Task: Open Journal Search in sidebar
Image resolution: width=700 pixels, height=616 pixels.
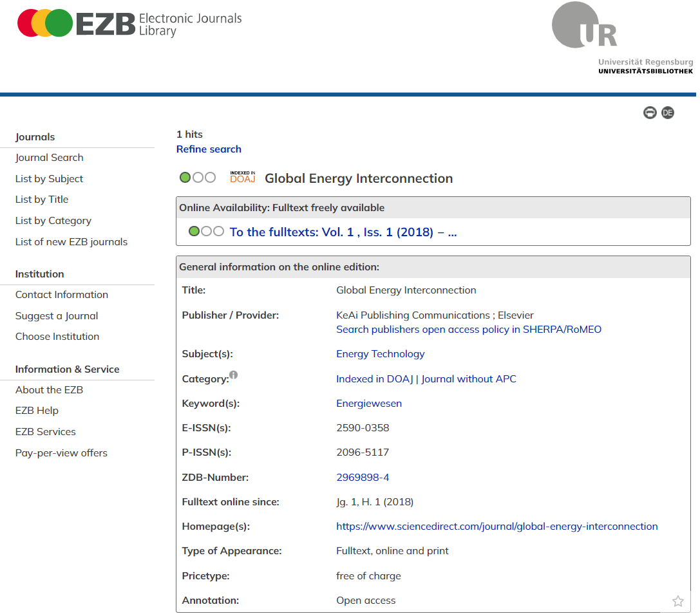Action: 49,158
